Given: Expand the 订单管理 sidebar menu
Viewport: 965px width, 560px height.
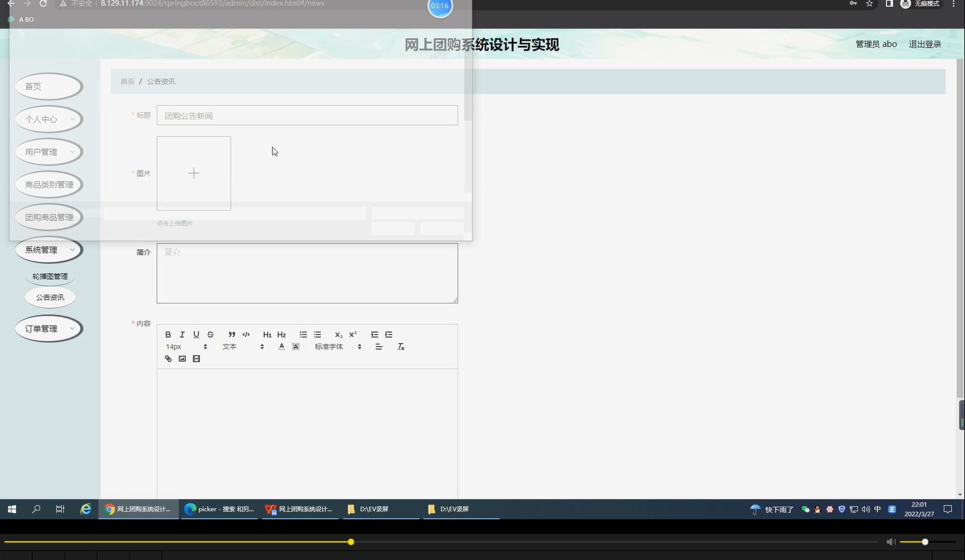Looking at the screenshot, I should click(49, 329).
